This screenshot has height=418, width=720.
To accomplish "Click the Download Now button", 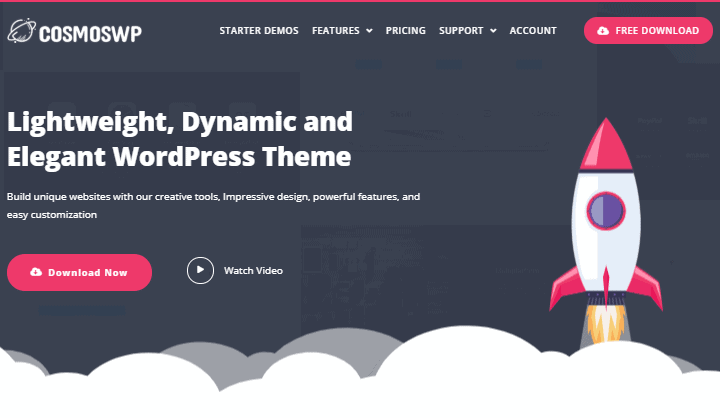I will (79, 272).
